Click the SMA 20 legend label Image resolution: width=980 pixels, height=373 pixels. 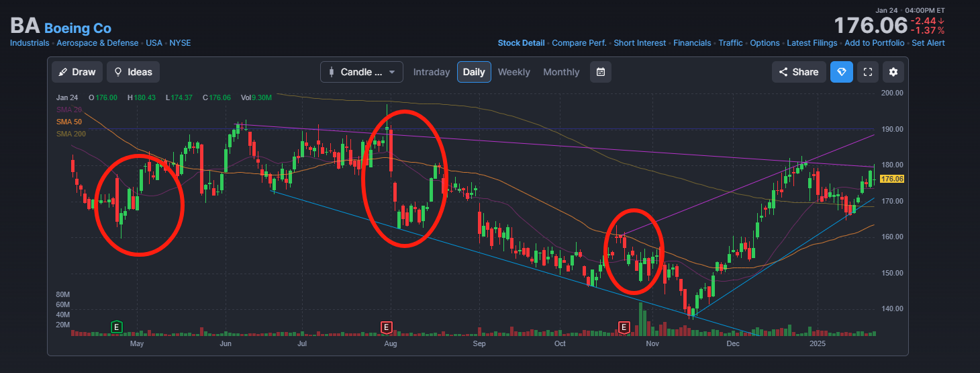[x=69, y=110]
